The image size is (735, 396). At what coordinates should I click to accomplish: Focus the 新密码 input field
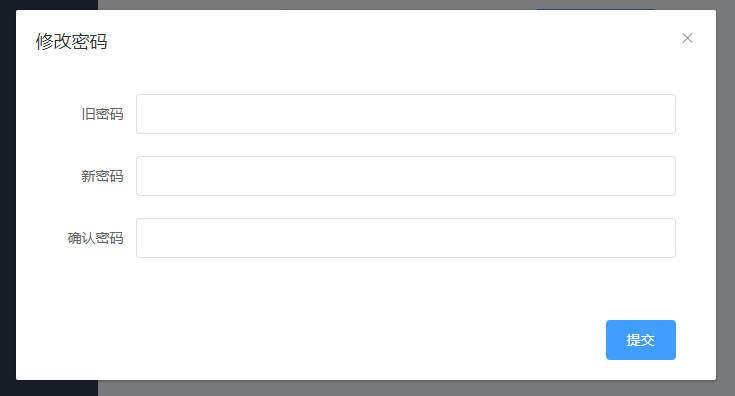pyautogui.click(x=406, y=176)
